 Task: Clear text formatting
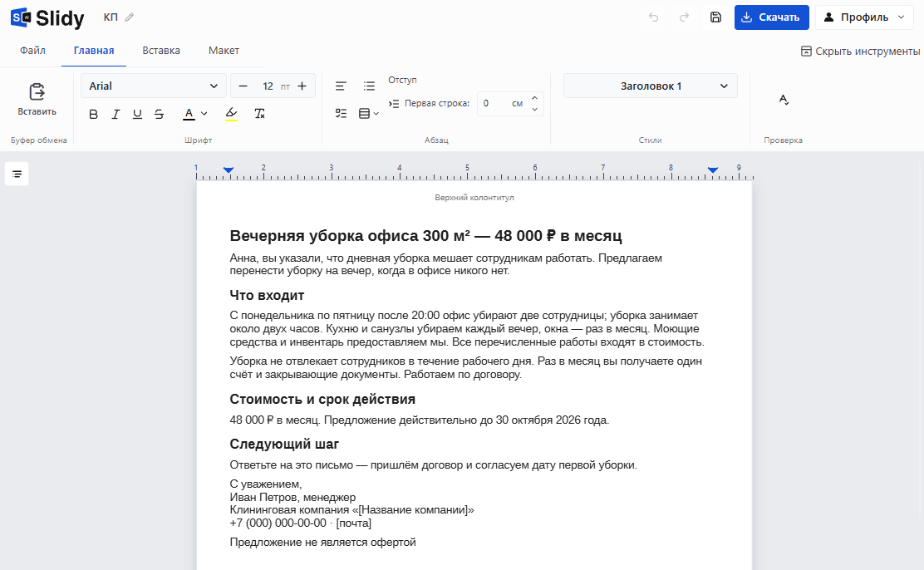pos(259,114)
